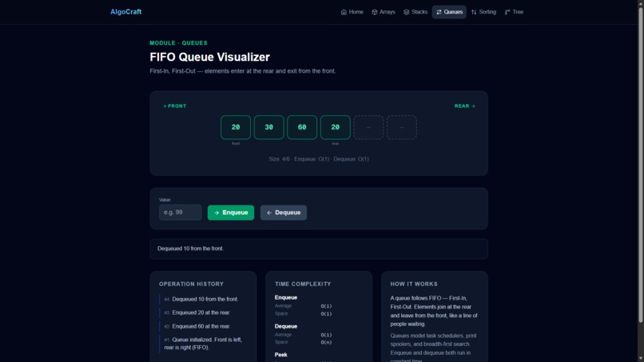This screenshot has width=644, height=362.
Task: Select the queue cell containing 60
Action: 302,127
